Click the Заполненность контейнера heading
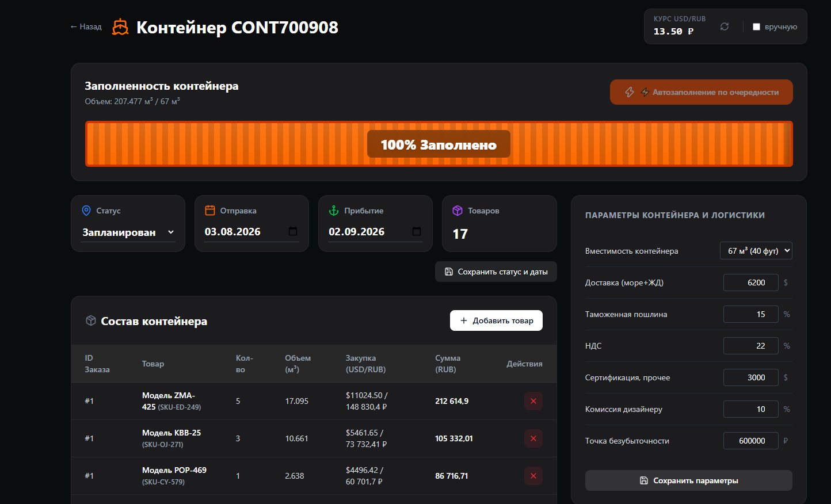Screen dimensions: 831x504 (x=162, y=86)
